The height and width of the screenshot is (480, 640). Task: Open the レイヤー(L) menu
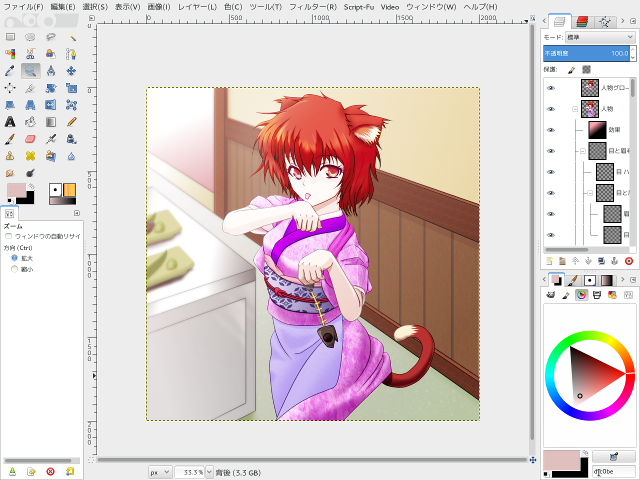(x=197, y=7)
